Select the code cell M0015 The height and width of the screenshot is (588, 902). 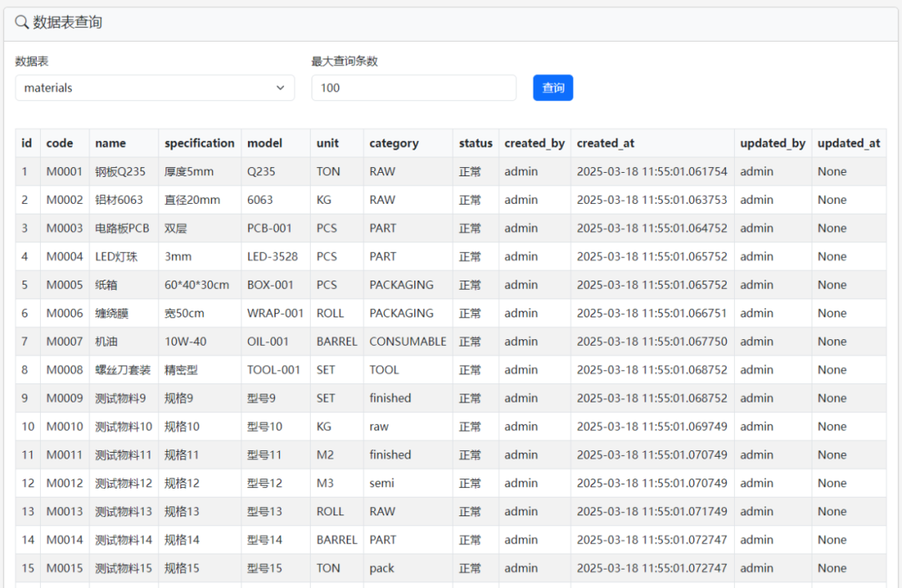pos(64,569)
